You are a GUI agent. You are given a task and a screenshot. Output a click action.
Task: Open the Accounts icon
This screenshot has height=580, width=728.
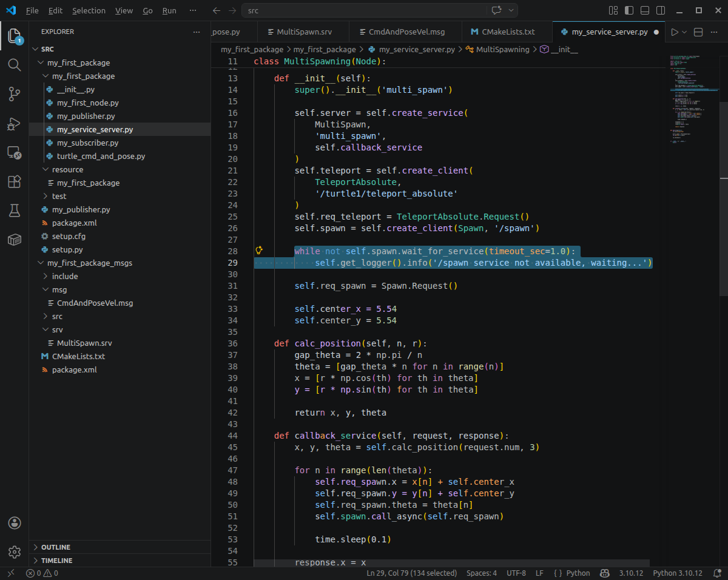coord(15,523)
